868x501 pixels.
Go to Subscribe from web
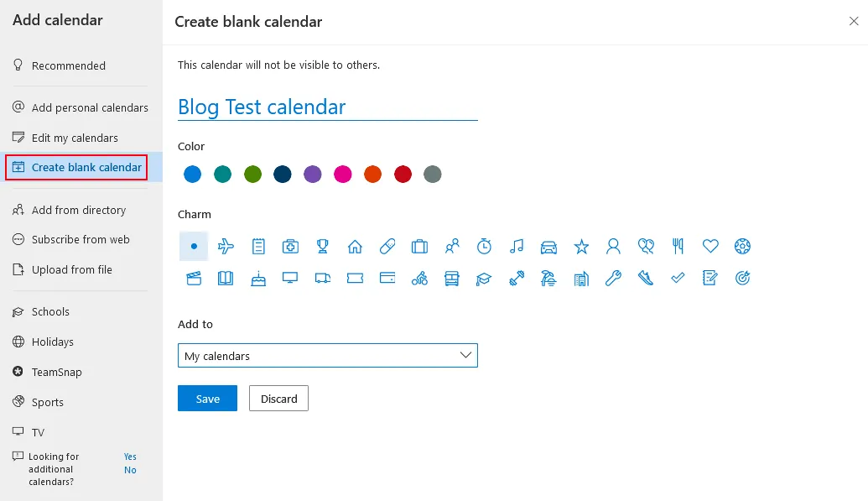81,239
